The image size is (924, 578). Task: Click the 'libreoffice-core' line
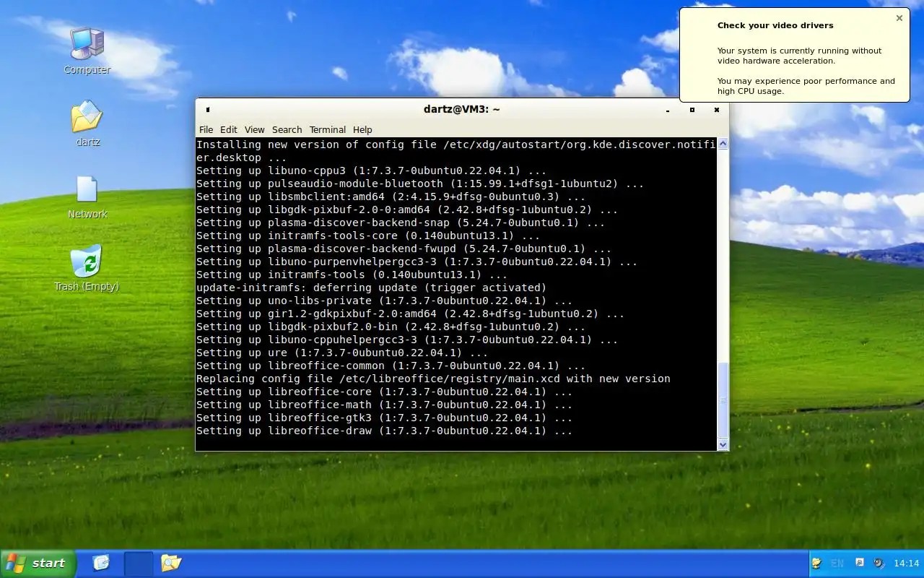385,392
